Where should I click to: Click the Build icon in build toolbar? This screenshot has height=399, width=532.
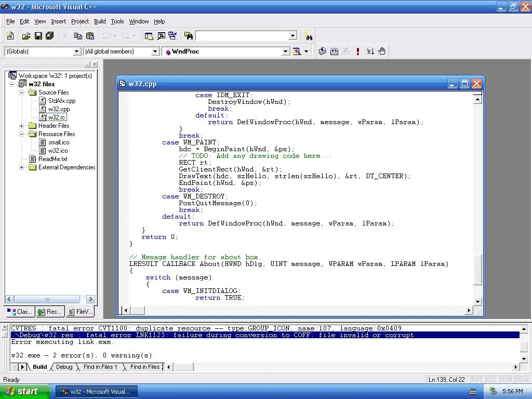pos(334,51)
